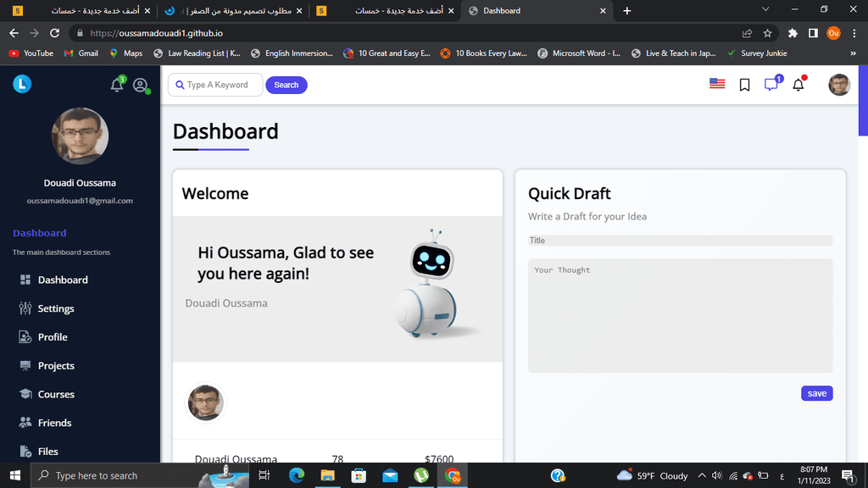Open tab search dropdown chevron
This screenshot has width=868, height=488.
[765, 10]
